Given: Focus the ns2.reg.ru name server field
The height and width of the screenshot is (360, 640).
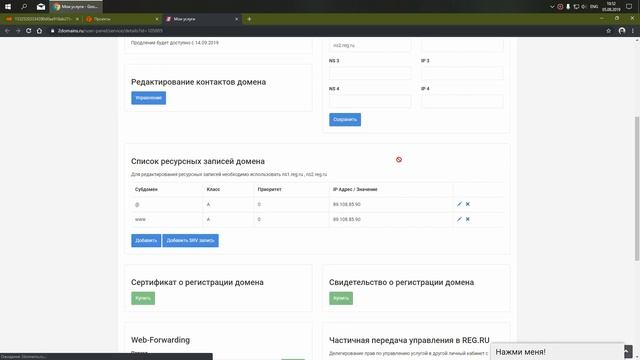Looking at the screenshot, I should point(370,45).
